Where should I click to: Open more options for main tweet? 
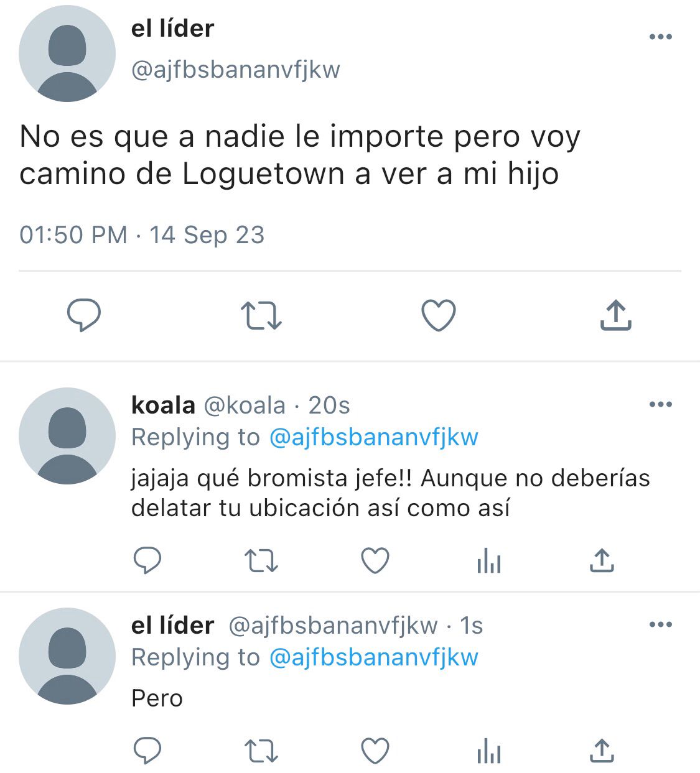(x=660, y=37)
